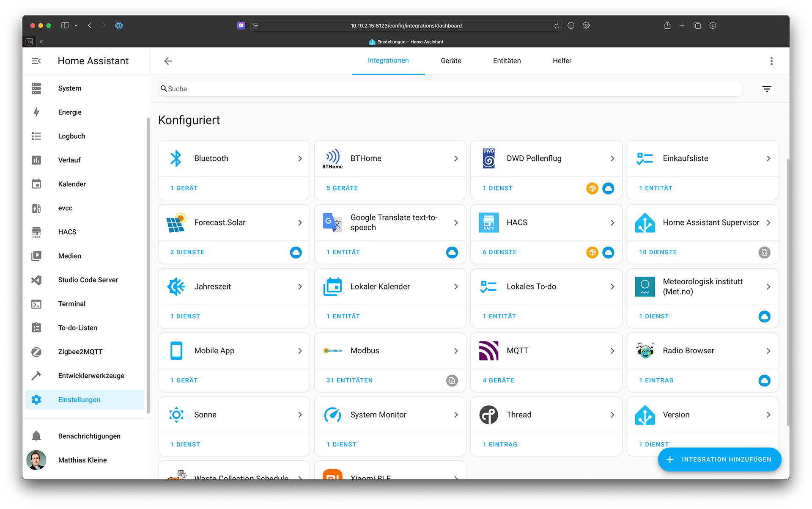Click the Radio Browser logo
Screen dimensions: 812x509
645,351
